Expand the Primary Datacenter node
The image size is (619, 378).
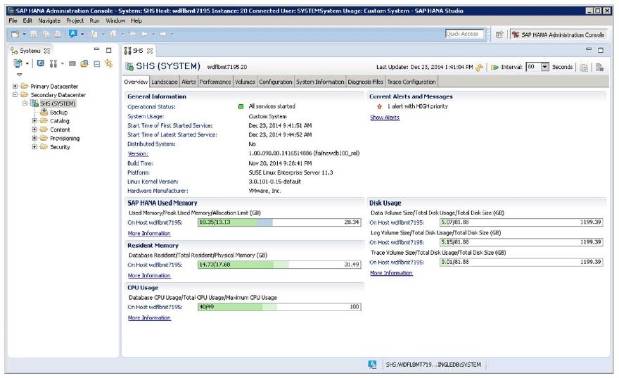[x=15, y=86]
